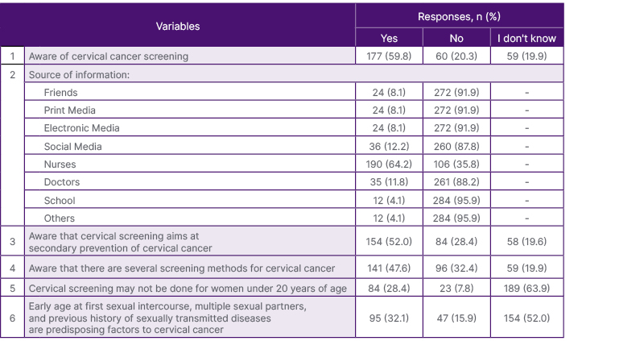
Task: Select 'Aware of cervical cancer screening' row label
Action: pyautogui.click(x=109, y=56)
